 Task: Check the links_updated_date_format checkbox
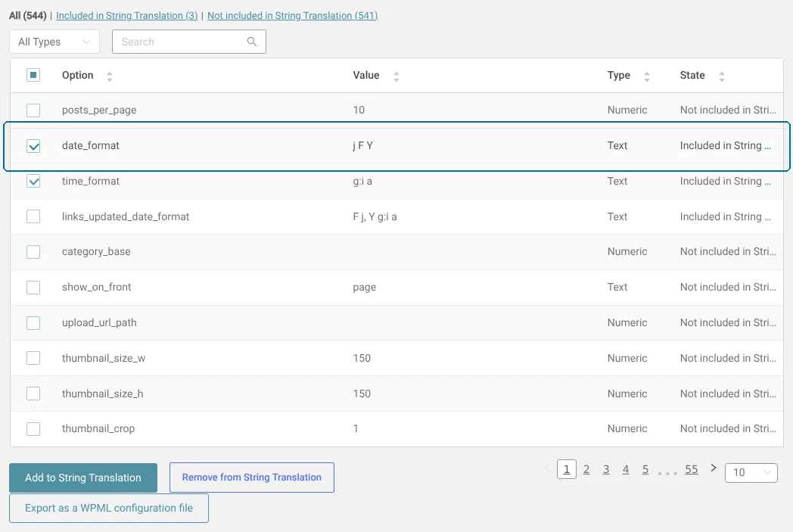[x=33, y=216]
